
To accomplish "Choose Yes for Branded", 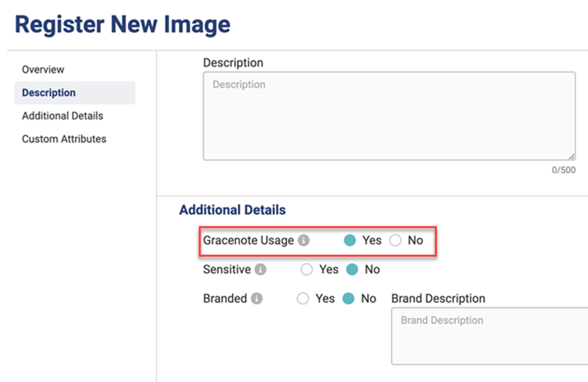I will click(x=303, y=299).
